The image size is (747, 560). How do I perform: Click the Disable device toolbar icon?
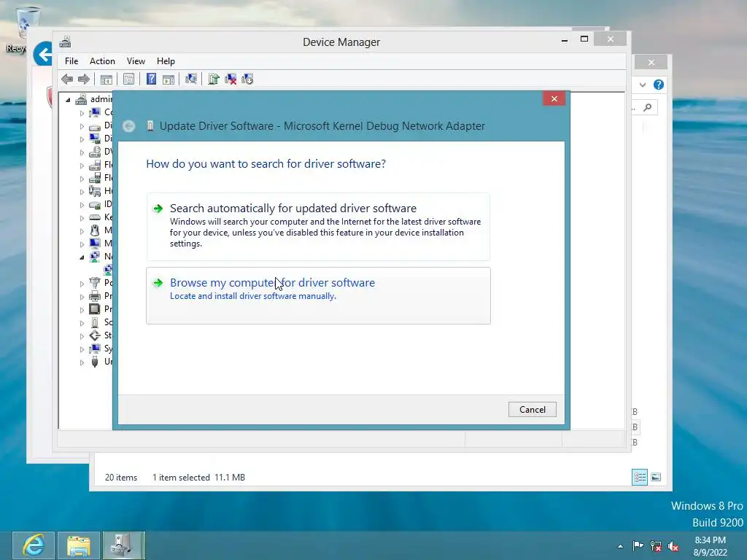click(247, 79)
